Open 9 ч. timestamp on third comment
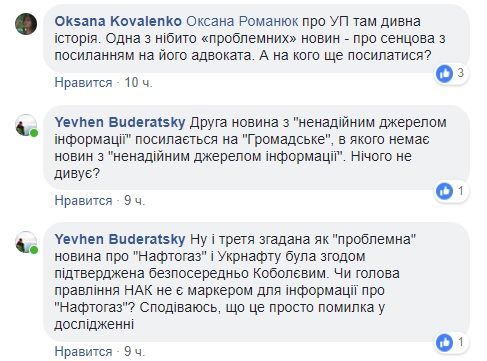Screen dimensions: 487x361 (x=135, y=351)
